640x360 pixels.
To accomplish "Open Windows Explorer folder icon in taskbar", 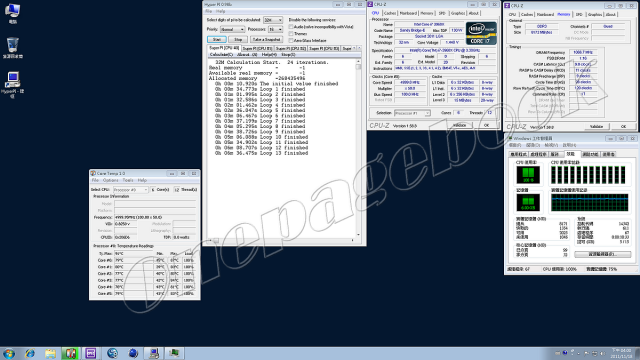I will tap(50, 353).
